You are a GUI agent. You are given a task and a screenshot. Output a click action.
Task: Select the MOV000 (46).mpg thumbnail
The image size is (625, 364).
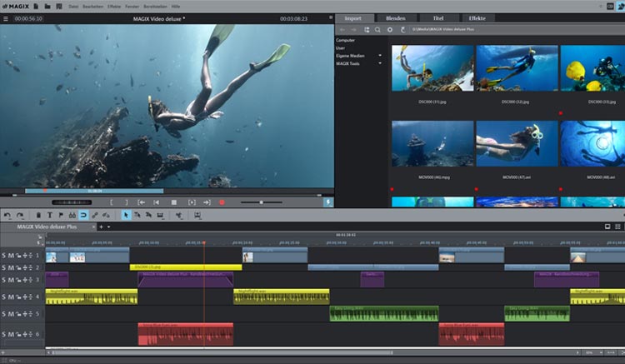(x=432, y=144)
